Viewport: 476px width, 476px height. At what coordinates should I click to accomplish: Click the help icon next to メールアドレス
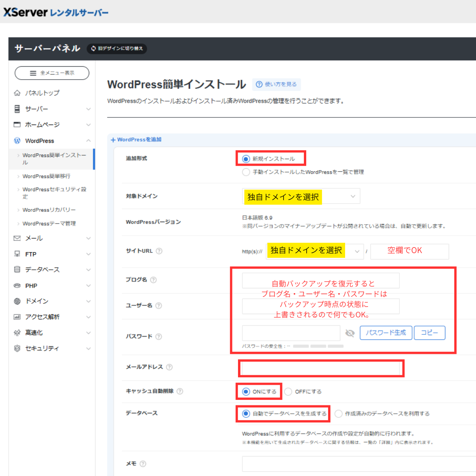click(169, 367)
